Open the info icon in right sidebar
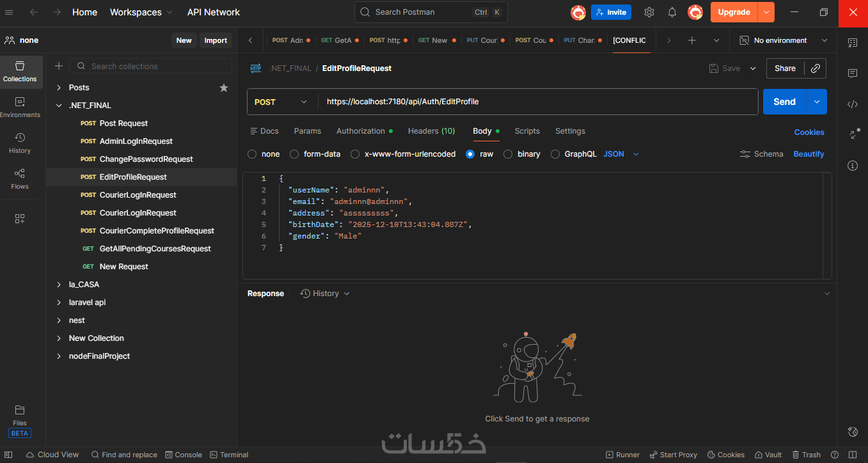The image size is (868, 463). (853, 166)
